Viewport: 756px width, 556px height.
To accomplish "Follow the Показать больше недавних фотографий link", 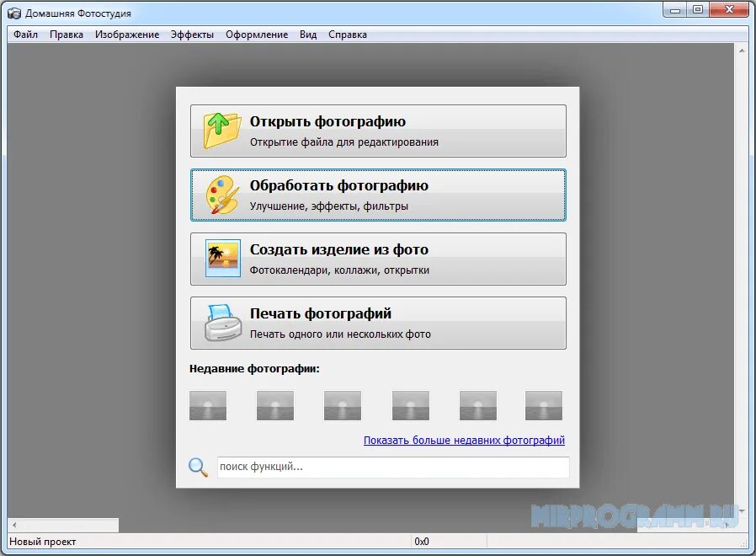I will click(464, 440).
